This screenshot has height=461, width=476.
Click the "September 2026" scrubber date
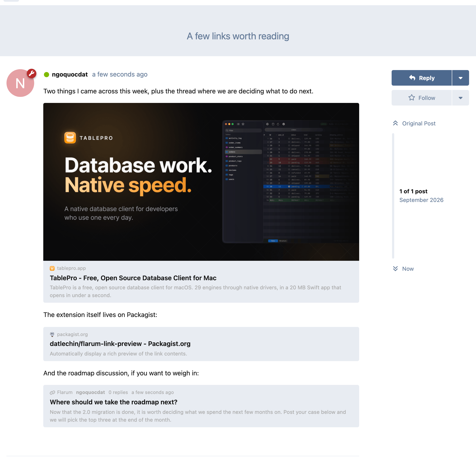coord(421,200)
